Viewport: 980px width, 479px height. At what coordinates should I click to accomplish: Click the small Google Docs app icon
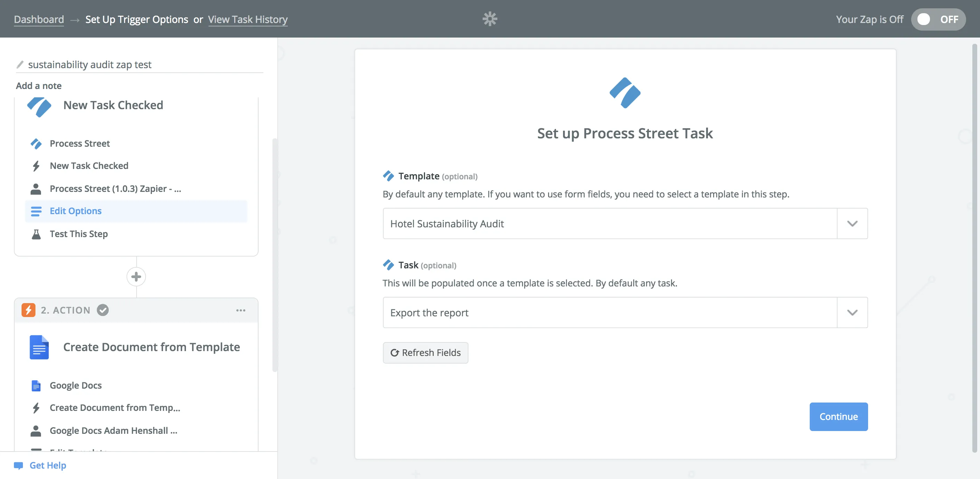36,385
